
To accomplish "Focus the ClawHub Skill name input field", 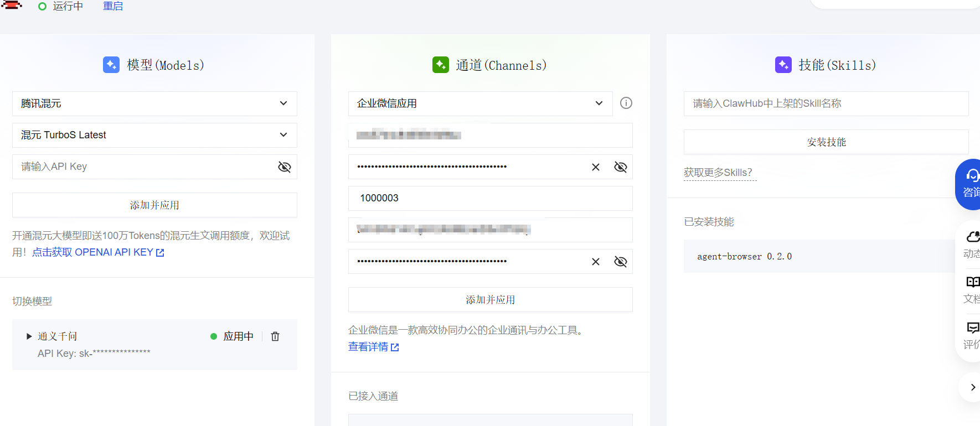I will 826,103.
